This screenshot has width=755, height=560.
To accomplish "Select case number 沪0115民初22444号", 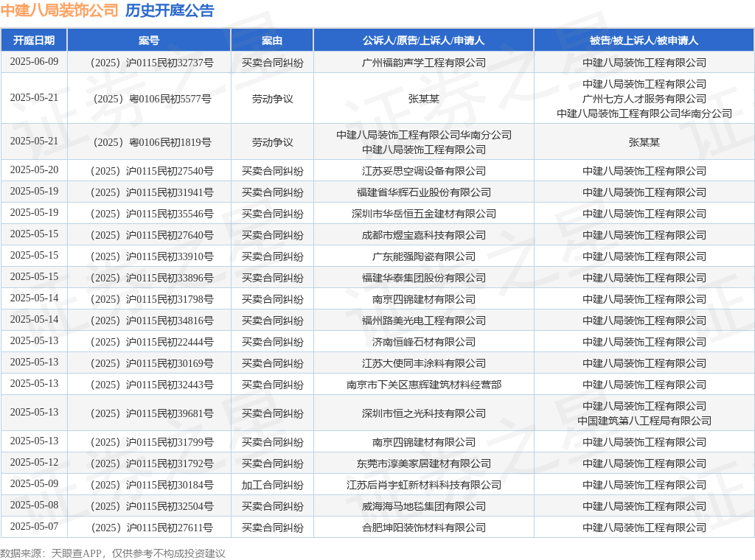I will click(152, 342).
